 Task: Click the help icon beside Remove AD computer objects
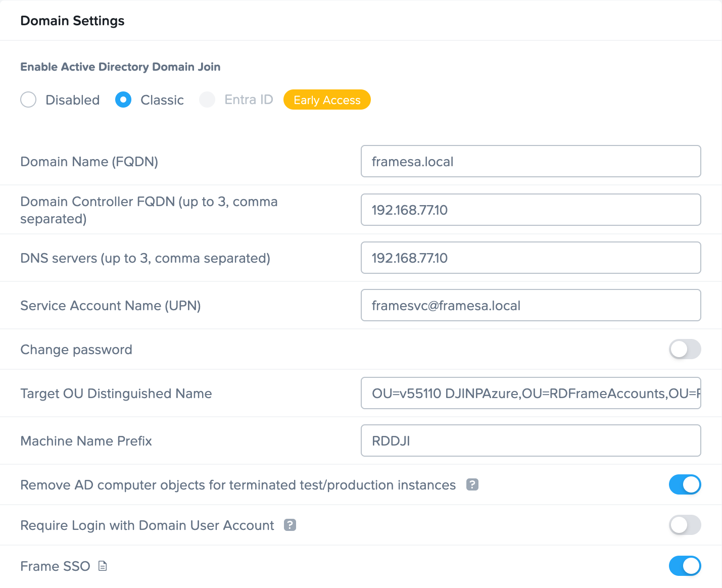(472, 484)
